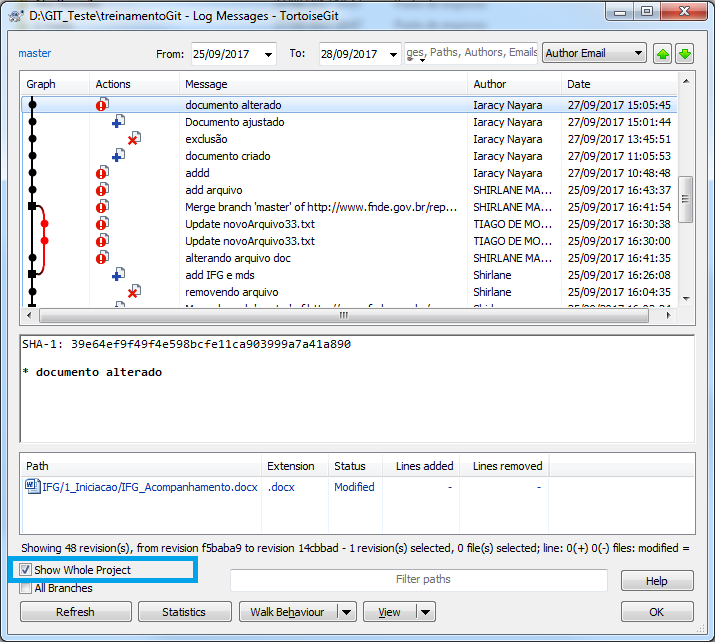This screenshot has width=715, height=642.
Task: Click the added-file icon for 'Documento ajustado'
Action: 118,122
